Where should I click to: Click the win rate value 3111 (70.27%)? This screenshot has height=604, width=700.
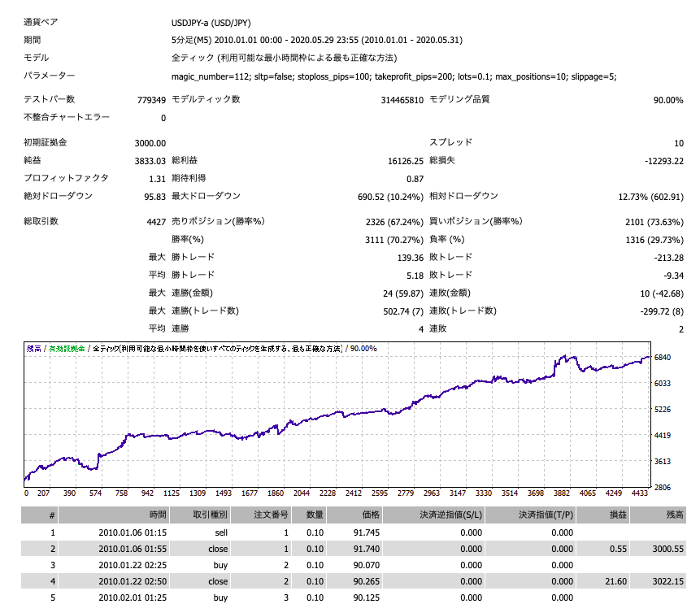[x=394, y=240]
